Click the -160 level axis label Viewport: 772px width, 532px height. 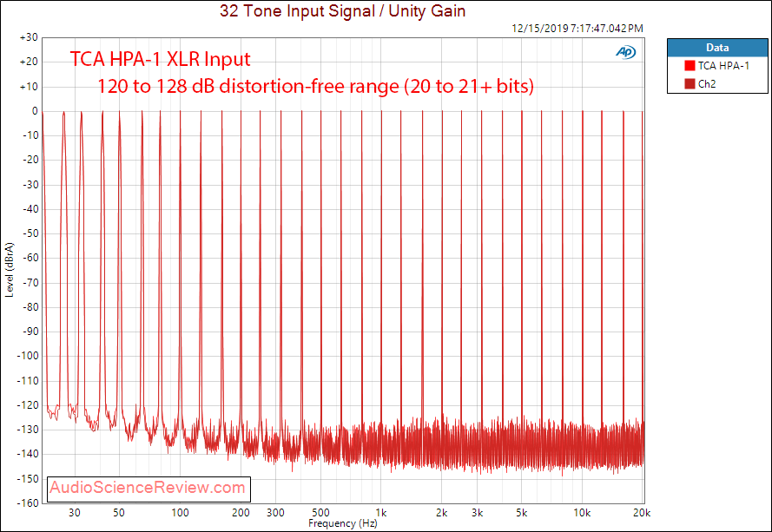(x=28, y=503)
